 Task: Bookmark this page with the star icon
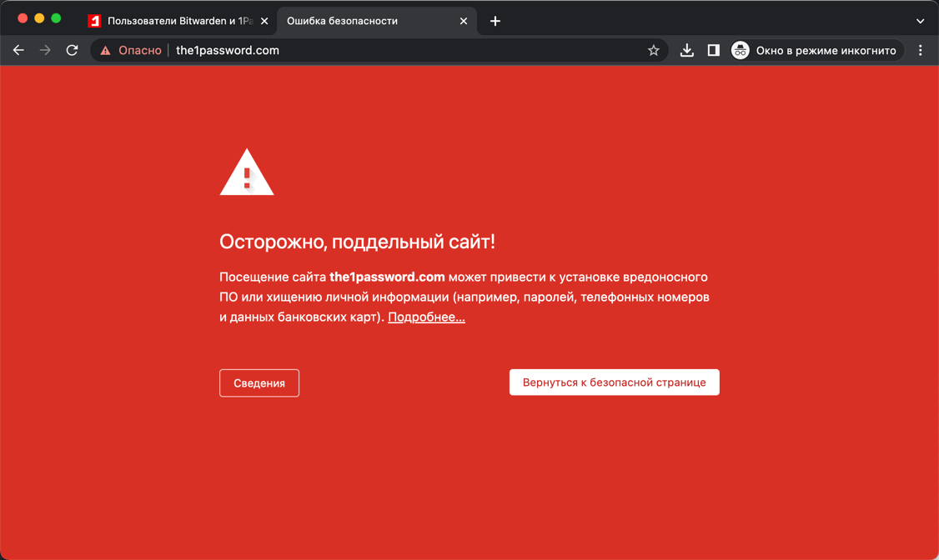click(x=653, y=50)
